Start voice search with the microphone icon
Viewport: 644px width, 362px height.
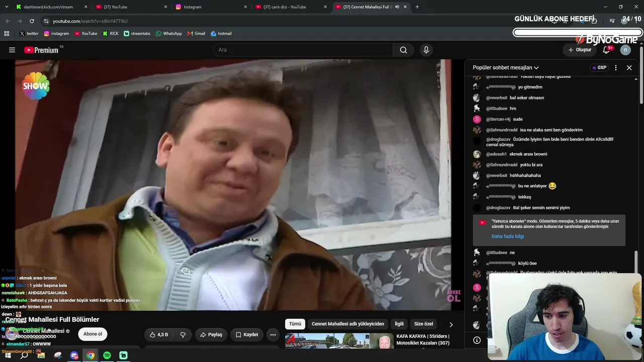426,50
